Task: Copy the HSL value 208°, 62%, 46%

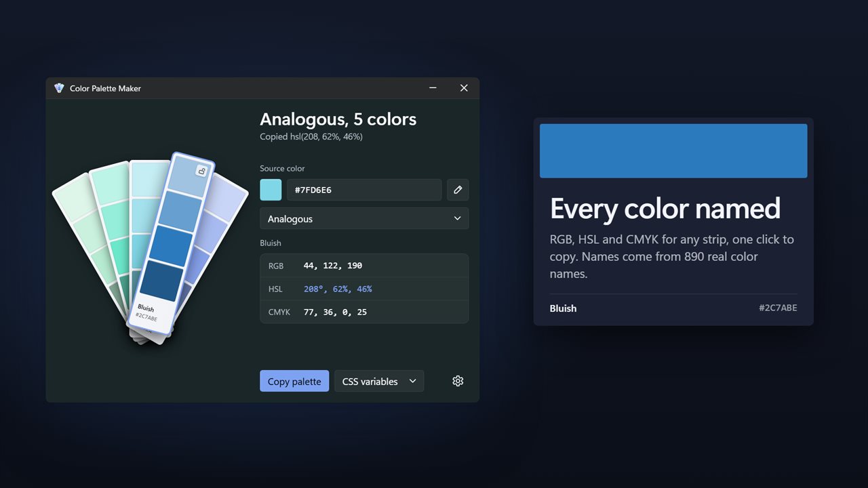Action: (364, 289)
